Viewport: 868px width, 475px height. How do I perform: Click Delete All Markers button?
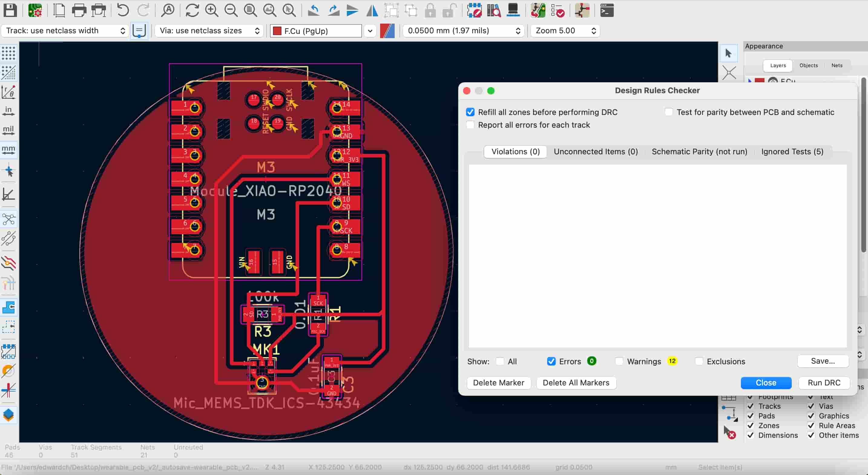pos(576,383)
